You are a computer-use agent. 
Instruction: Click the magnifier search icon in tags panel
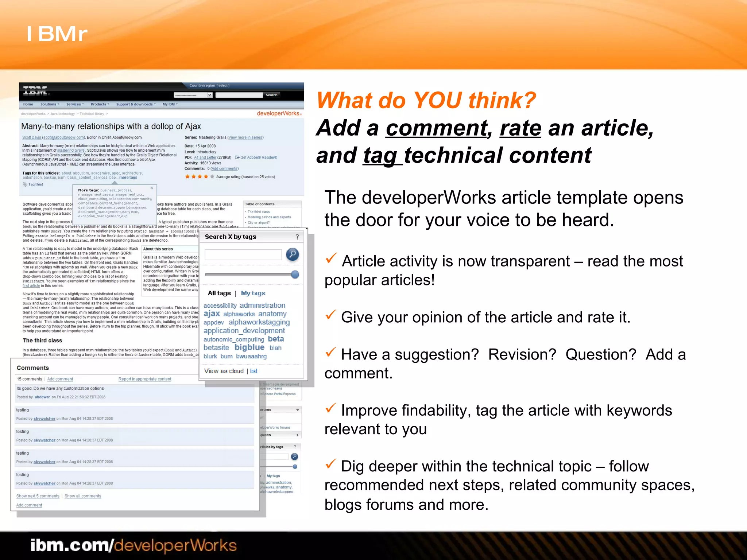pyautogui.click(x=293, y=254)
